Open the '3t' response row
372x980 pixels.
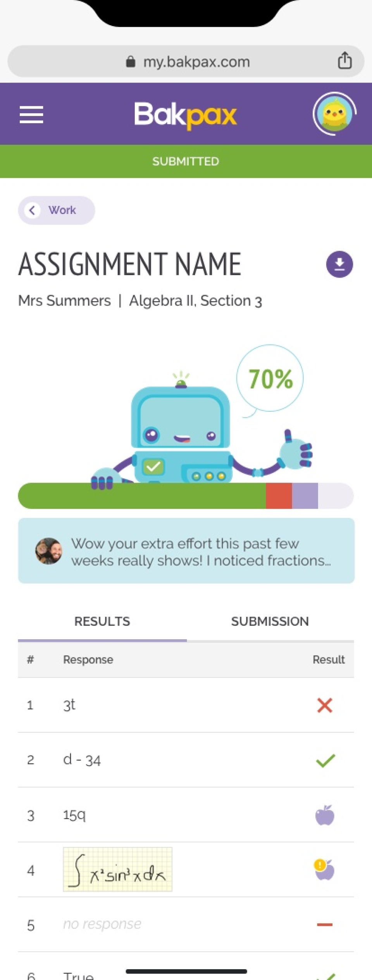click(186, 705)
